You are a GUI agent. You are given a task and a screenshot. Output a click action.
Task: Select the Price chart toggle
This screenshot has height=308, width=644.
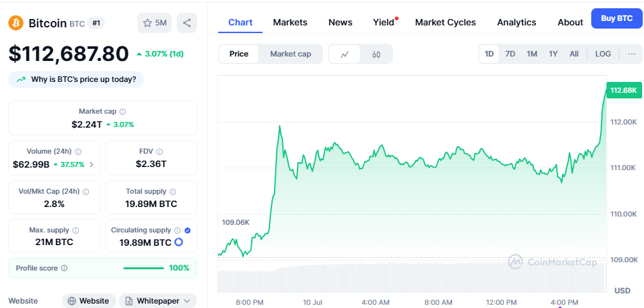pyautogui.click(x=238, y=54)
